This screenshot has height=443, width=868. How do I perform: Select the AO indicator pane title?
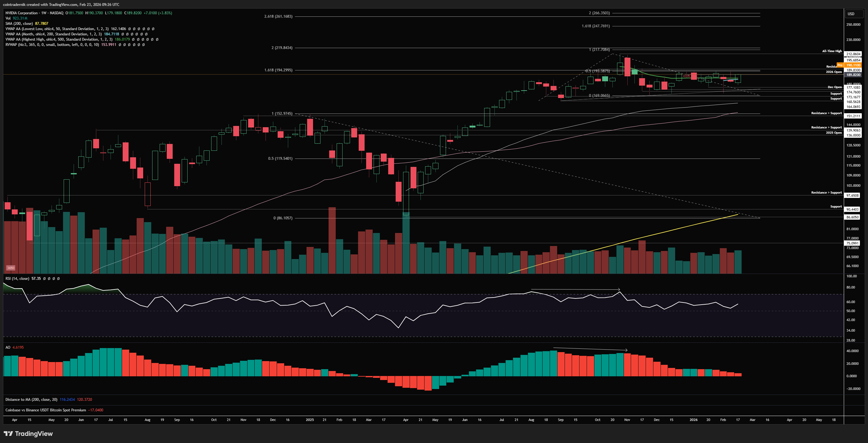[x=8, y=347]
